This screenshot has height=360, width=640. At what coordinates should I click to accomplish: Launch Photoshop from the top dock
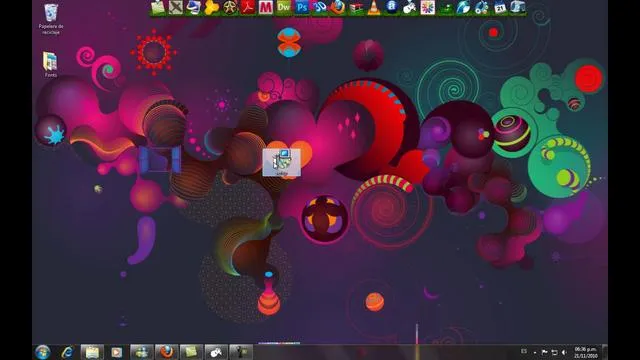(302, 7)
